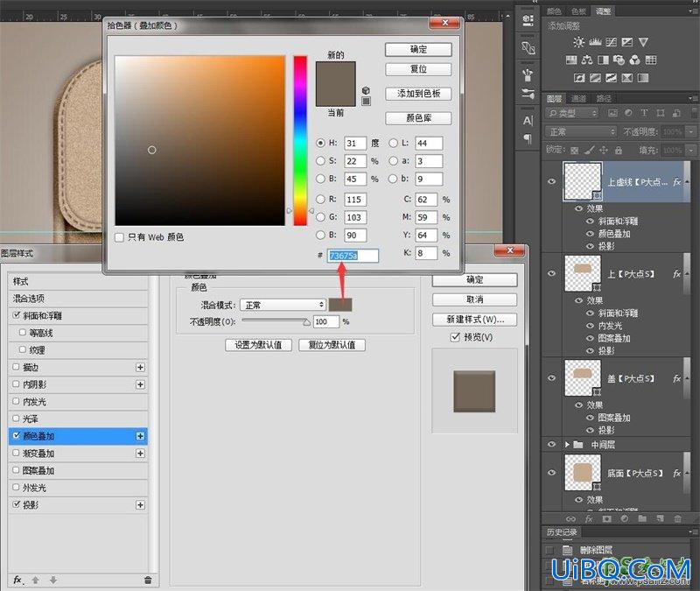Click 添加到色板 button

[x=418, y=94]
